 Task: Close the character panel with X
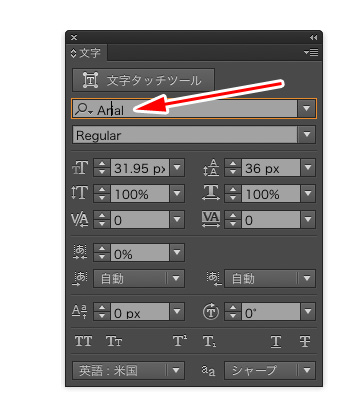(74, 38)
